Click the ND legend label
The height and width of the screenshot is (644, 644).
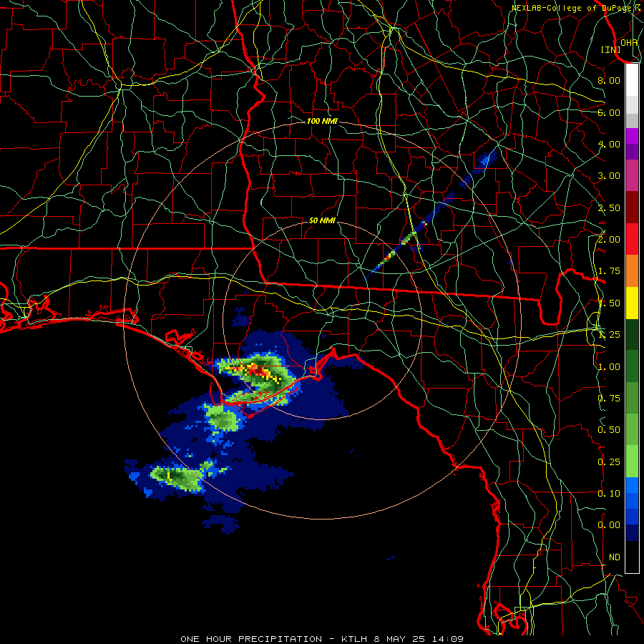[x=615, y=557]
